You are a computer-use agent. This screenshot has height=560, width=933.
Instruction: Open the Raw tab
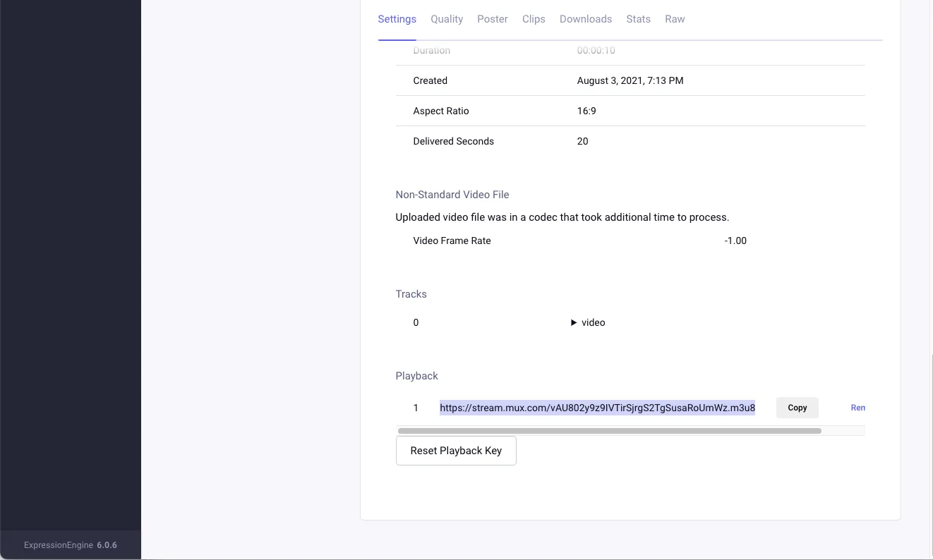click(x=675, y=19)
